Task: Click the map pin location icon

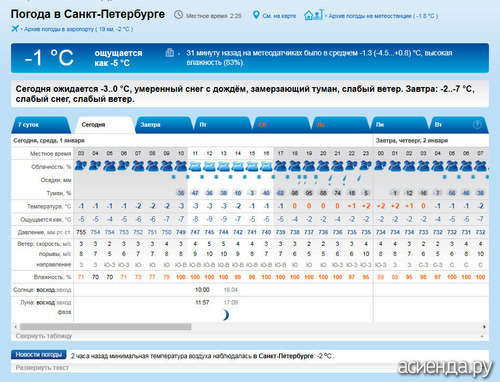Action: pyautogui.click(x=256, y=15)
